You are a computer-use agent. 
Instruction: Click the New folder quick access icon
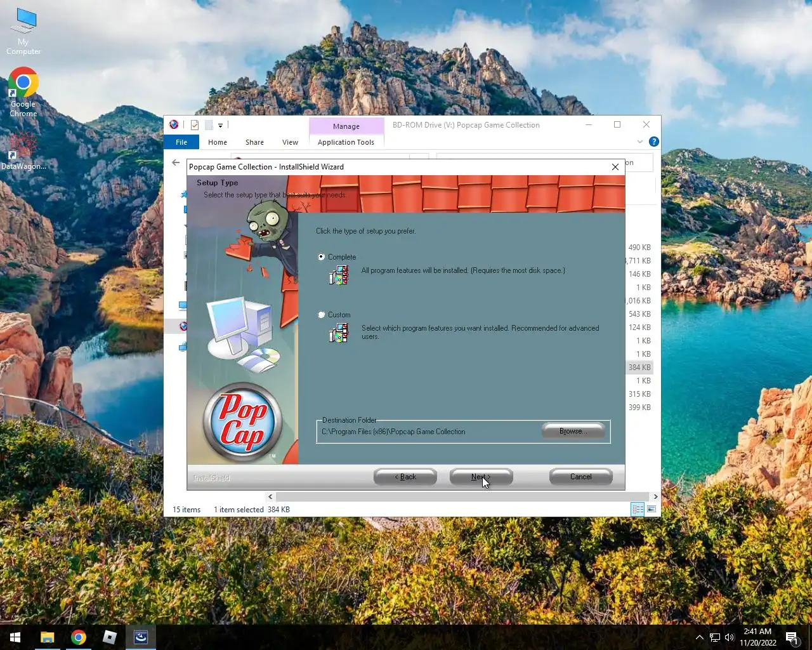tap(208, 125)
